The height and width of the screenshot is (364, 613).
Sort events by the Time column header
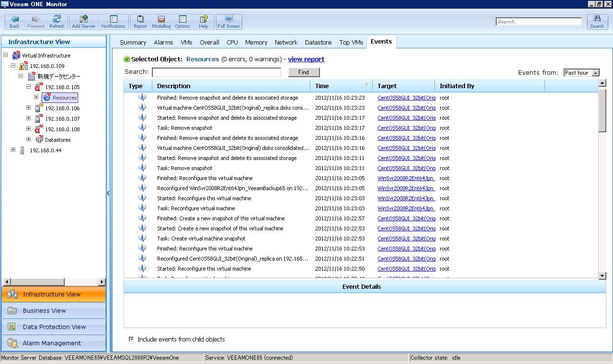tap(341, 86)
